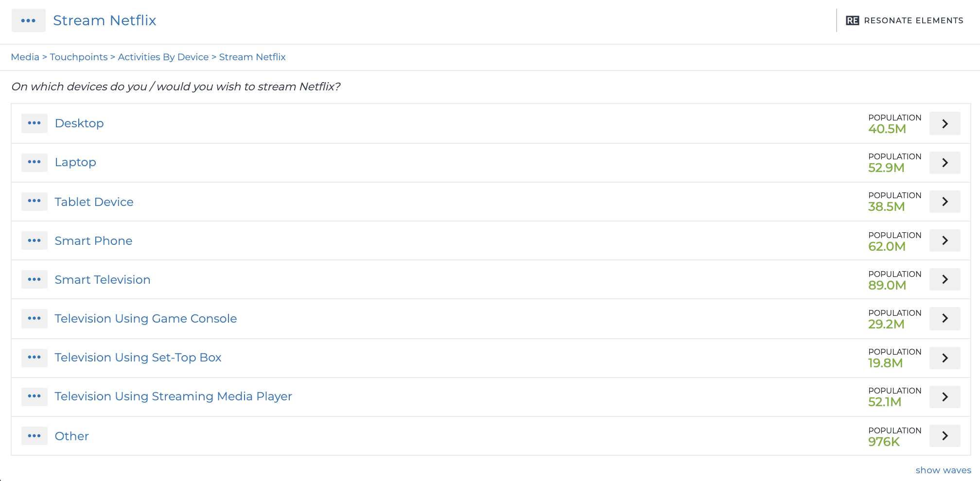Expand the Laptop row chevron
980x481 pixels.
coord(945,163)
